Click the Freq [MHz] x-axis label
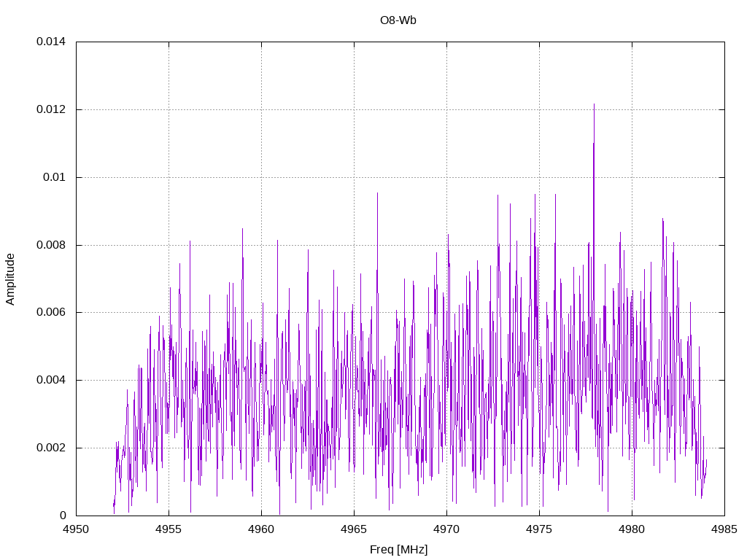The width and height of the screenshot is (747, 560). (x=399, y=549)
